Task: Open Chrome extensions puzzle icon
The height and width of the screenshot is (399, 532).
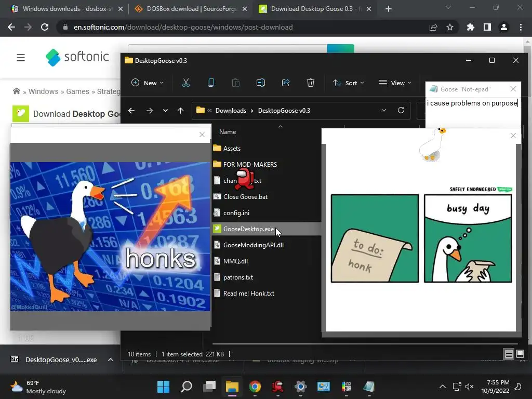Action: pyautogui.click(x=471, y=27)
